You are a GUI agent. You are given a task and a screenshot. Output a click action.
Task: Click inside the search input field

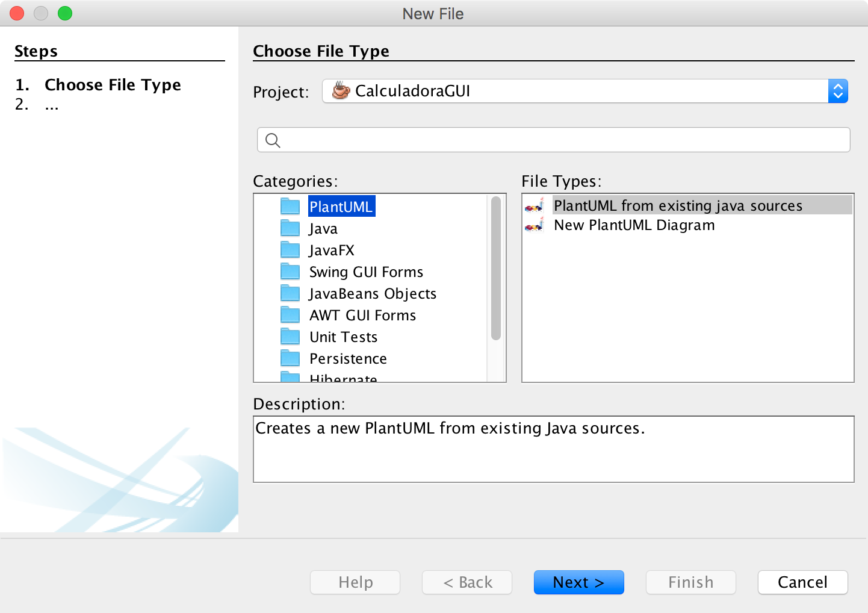click(542, 140)
